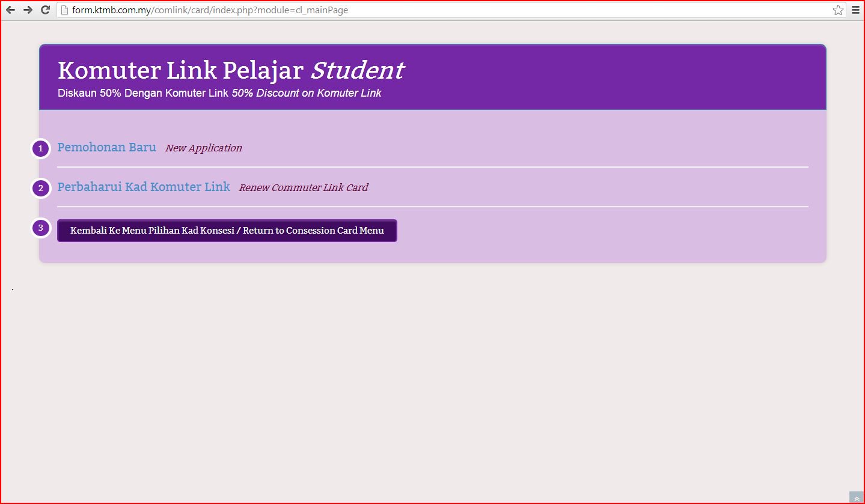Click the italic text "Renew Commuter Link Card"
Screen dimensions: 865x504
tap(304, 187)
